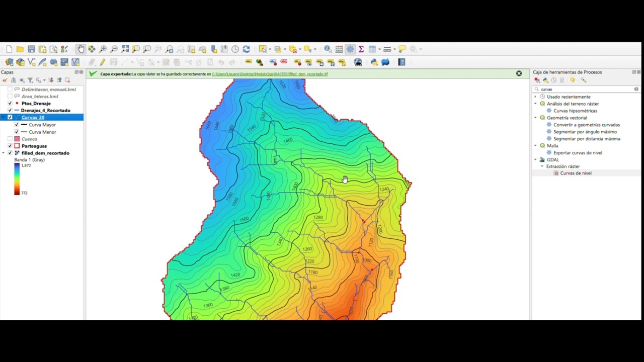Save the project with the floppy disk icon
This screenshot has width=644, height=362.
tap(31, 49)
